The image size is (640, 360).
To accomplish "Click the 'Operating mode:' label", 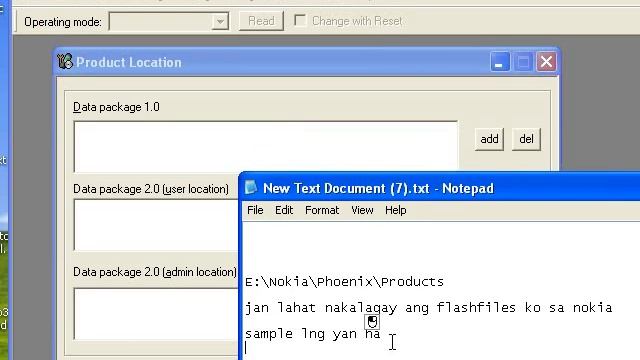I will point(63,22).
